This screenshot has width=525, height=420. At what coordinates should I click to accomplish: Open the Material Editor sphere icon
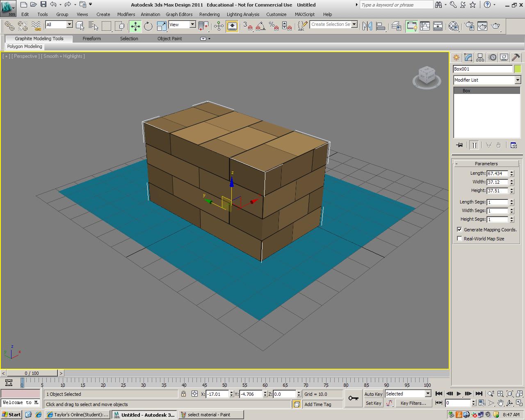[453, 26]
